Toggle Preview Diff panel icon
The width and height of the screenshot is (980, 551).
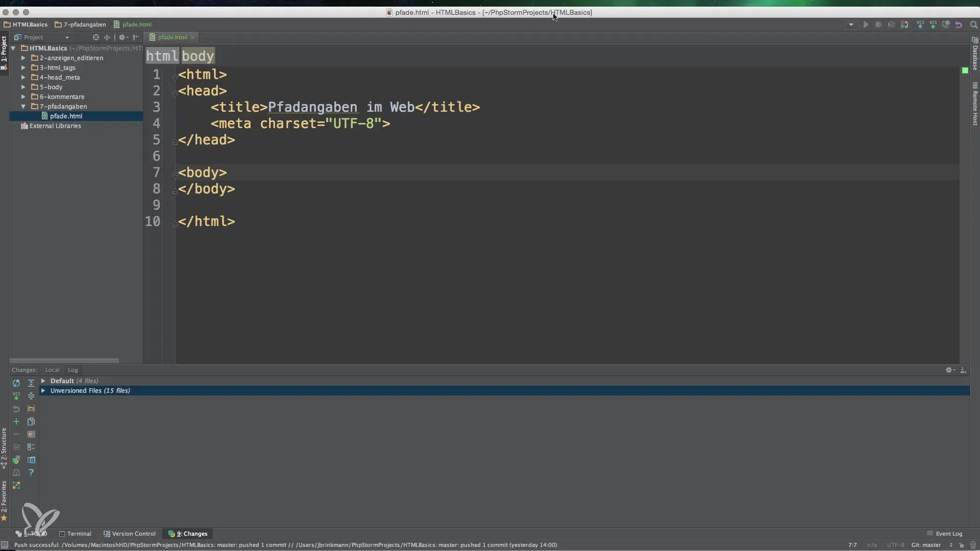coord(31,460)
